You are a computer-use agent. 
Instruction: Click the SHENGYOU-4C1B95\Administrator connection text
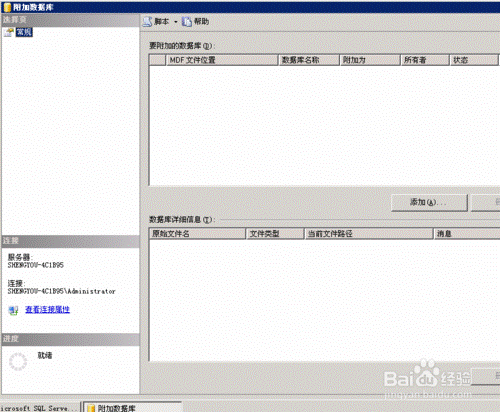tap(62, 291)
